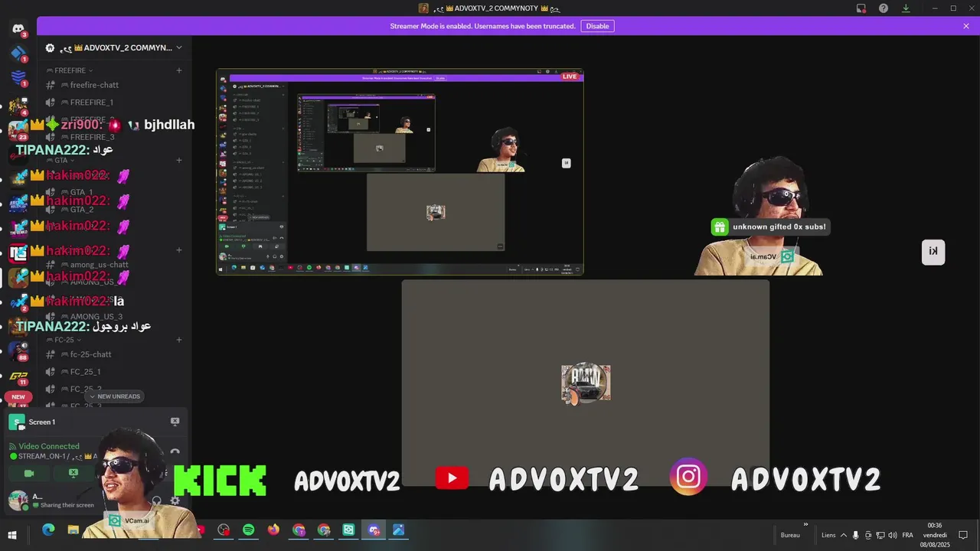The image size is (980, 551).
Task: Select the gray avatar participant tile
Action: point(586,383)
